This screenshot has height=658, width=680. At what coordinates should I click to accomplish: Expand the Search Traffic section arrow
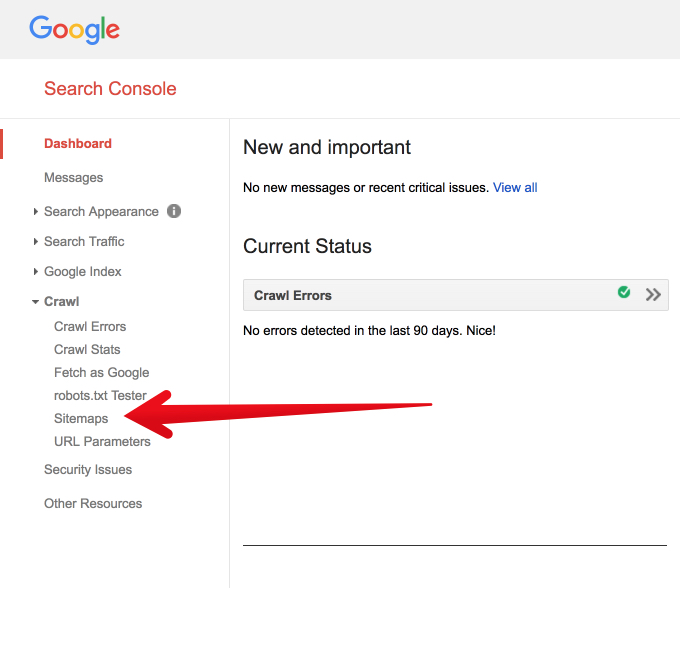36,242
